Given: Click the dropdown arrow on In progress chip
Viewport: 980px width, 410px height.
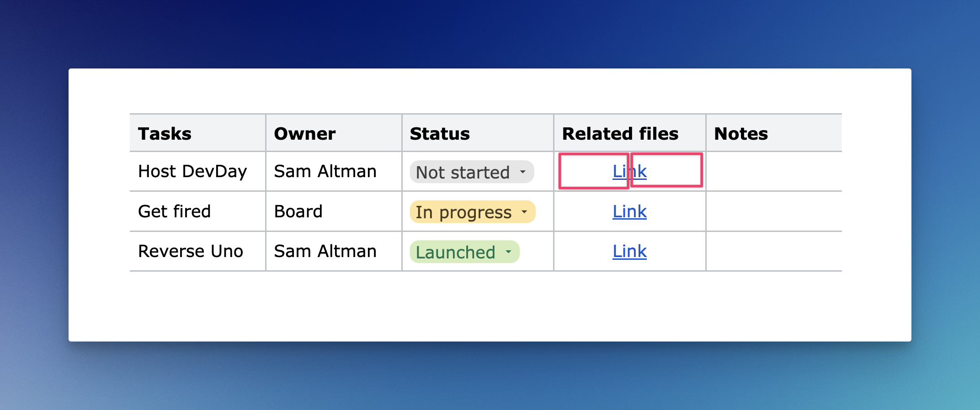Looking at the screenshot, I should pos(524,212).
